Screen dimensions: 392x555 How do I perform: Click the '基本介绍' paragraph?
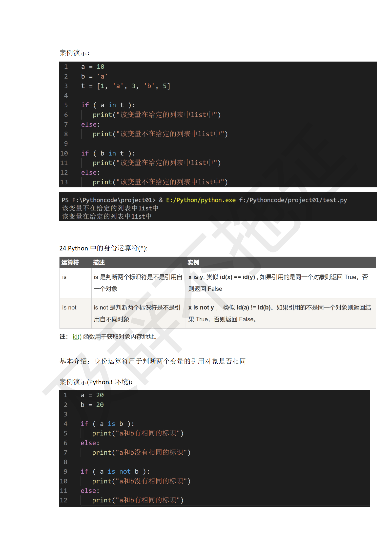tap(153, 361)
